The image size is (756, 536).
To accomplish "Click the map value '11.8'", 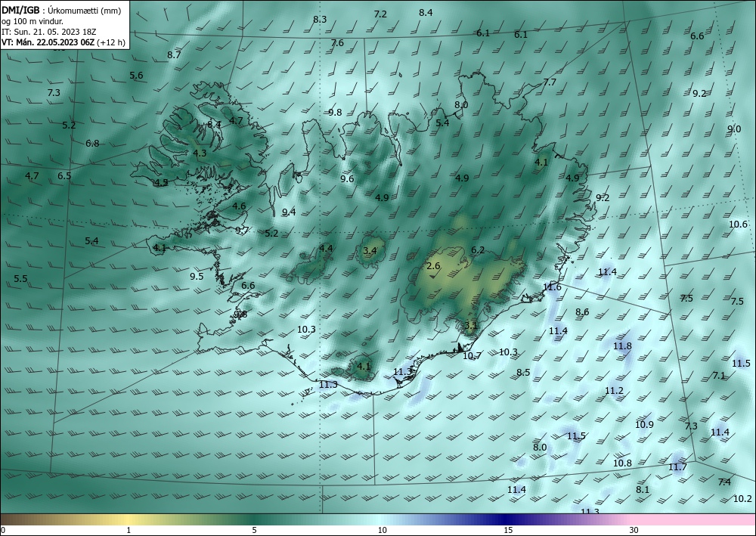I will tap(622, 346).
